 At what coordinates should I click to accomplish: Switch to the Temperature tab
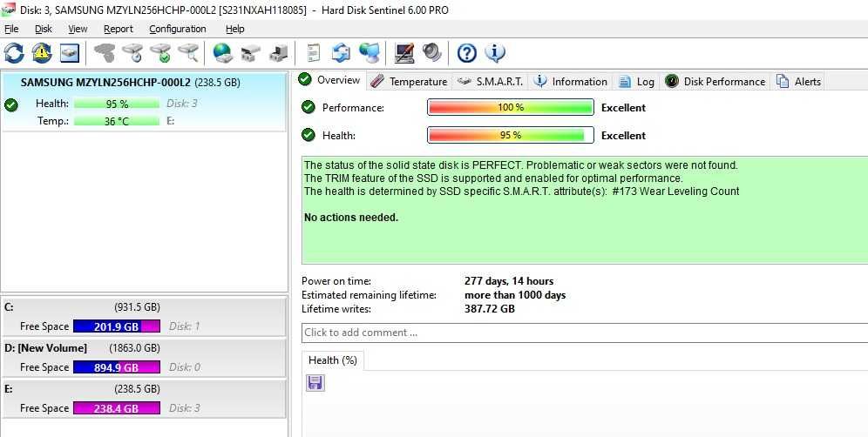(409, 81)
